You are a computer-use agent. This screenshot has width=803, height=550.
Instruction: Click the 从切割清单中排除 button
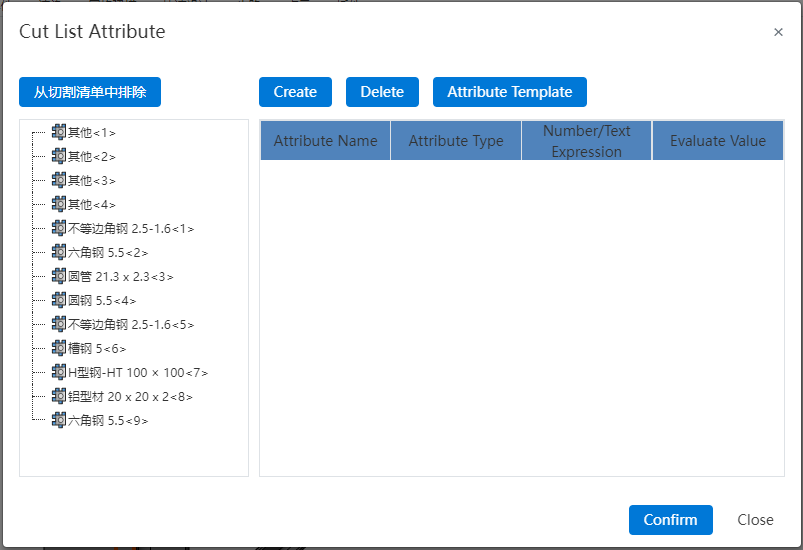pyautogui.click(x=90, y=92)
